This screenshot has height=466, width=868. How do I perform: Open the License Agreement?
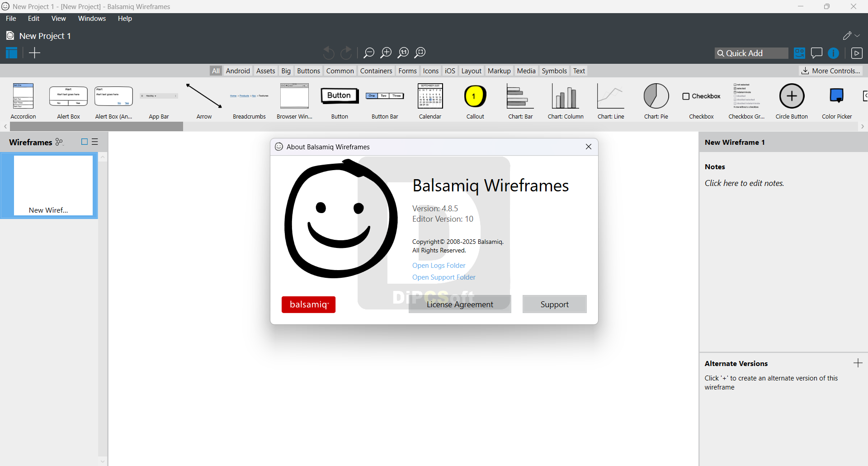tap(460, 304)
